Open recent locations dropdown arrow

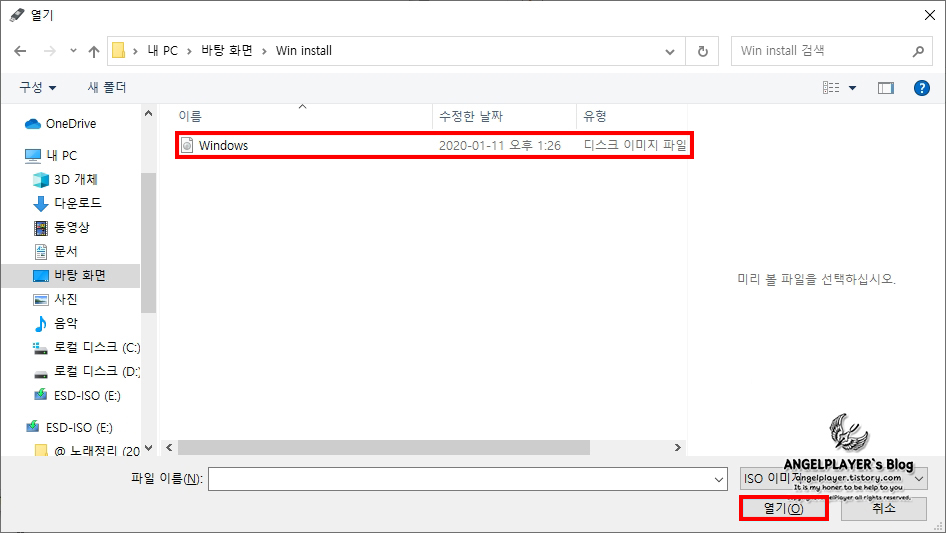pyautogui.click(x=73, y=51)
